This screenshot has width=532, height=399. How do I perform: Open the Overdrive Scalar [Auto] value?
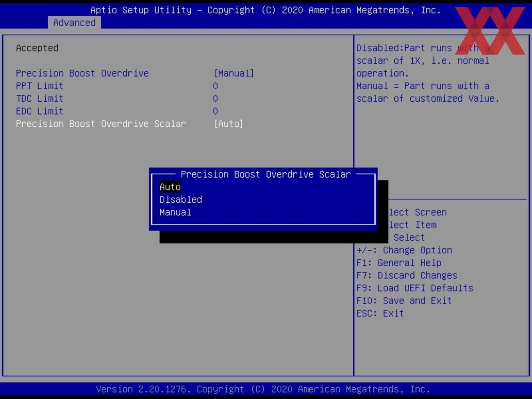coord(228,124)
